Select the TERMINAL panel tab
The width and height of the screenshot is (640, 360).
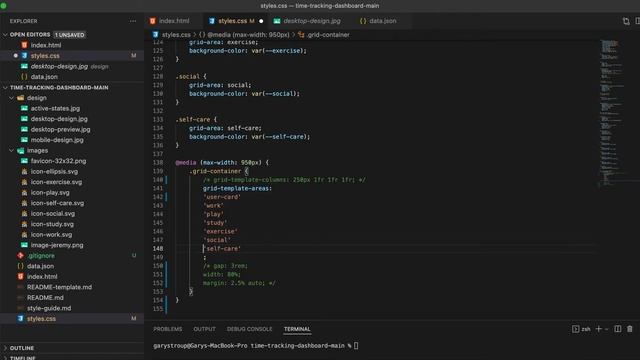297,329
